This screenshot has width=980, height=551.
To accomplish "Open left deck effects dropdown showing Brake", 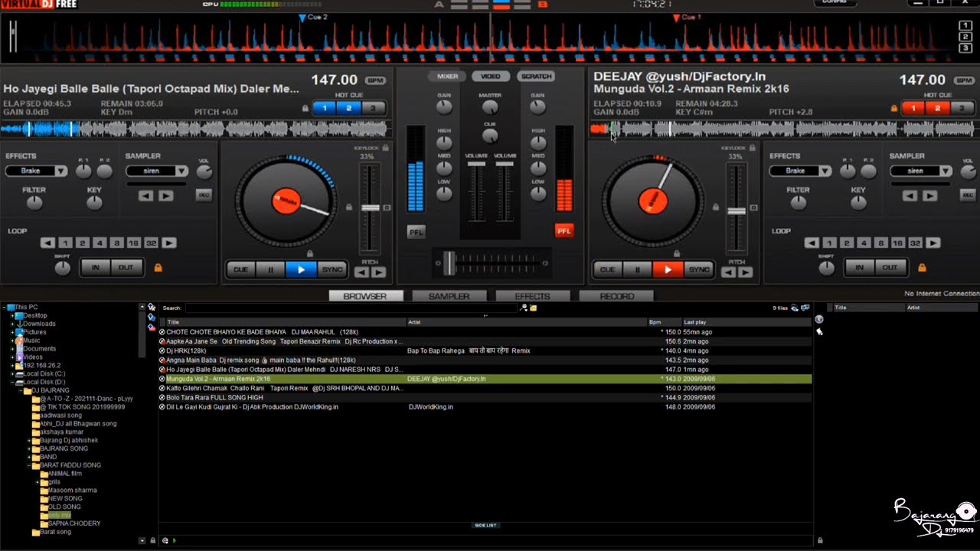I will click(36, 171).
